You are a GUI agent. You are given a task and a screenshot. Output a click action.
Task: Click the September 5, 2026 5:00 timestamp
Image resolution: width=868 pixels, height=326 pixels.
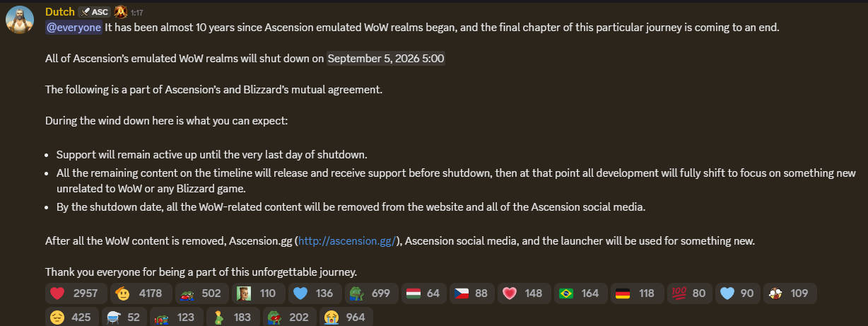coord(386,59)
